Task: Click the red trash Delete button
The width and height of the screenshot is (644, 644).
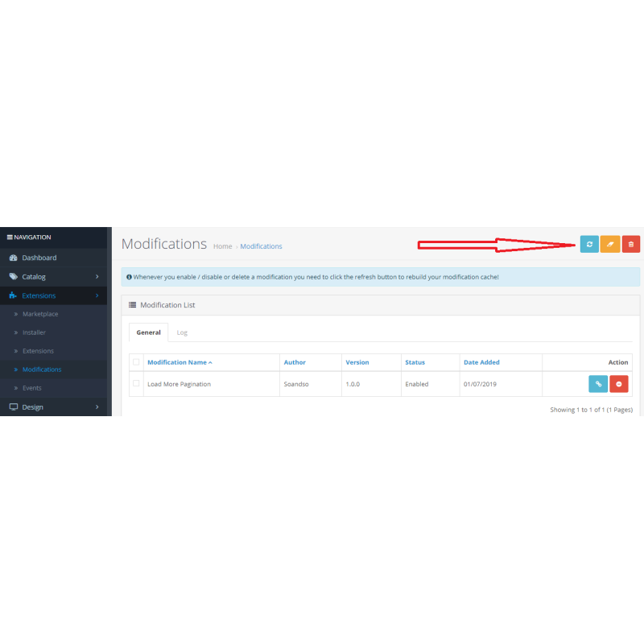Action: [x=631, y=244]
